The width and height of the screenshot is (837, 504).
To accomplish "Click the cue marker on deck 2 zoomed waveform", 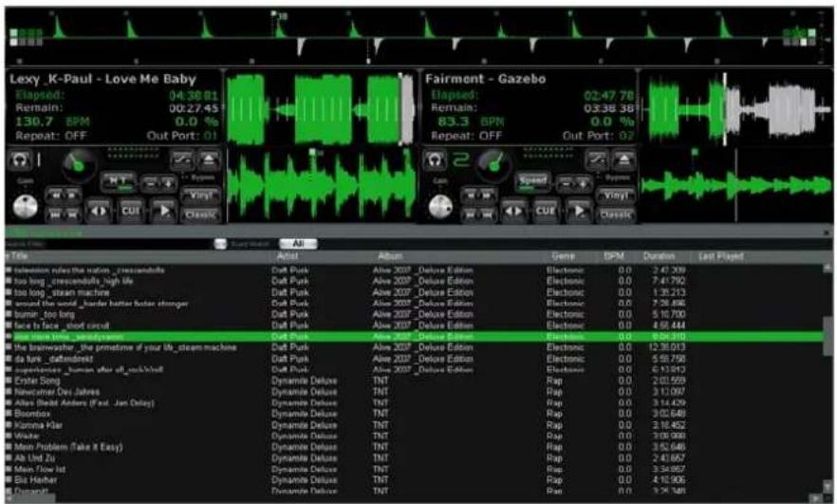I will [695, 153].
